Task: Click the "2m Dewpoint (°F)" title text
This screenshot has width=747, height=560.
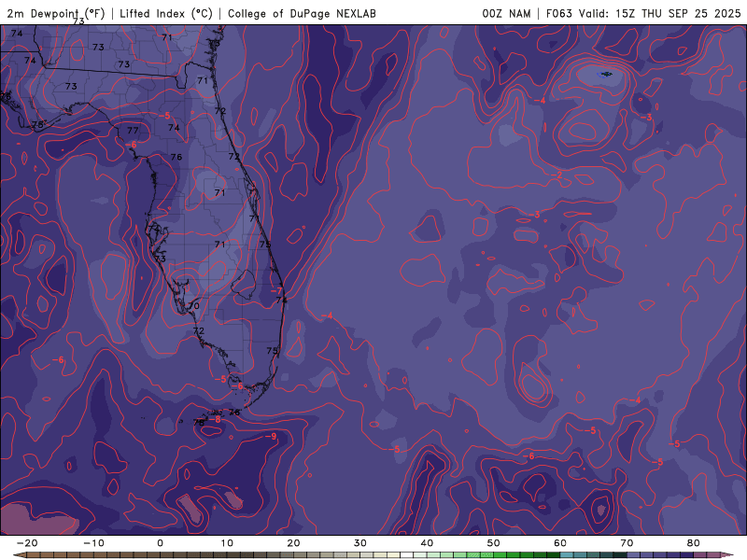Action: [56, 13]
